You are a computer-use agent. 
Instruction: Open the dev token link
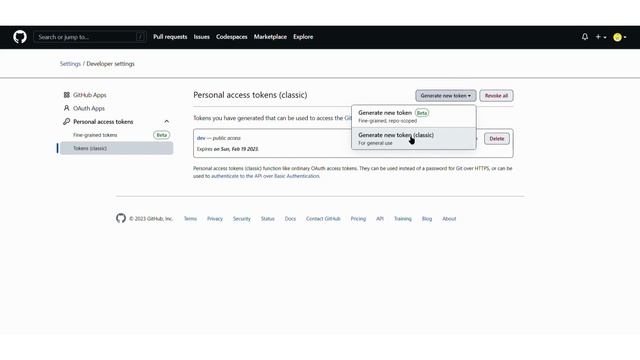[201, 138]
